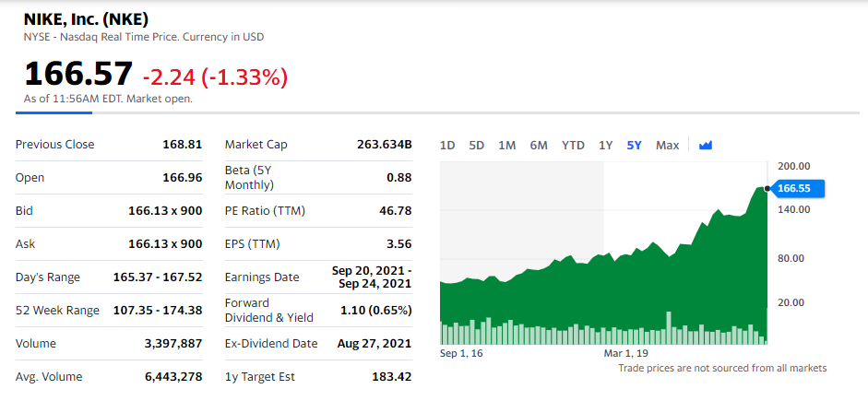The image size is (868, 401).
Task: Click the 200.00 y-axis label
Action: coord(794,166)
